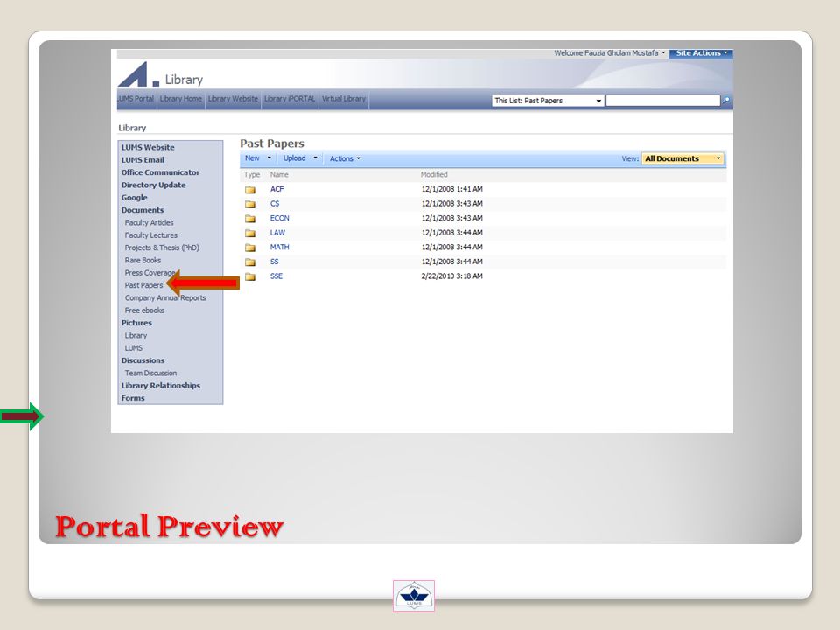The height and width of the screenshot is (630, 840).
Task: Switch to the Library iPORTAL tab
Action: [x=290, y=99]
